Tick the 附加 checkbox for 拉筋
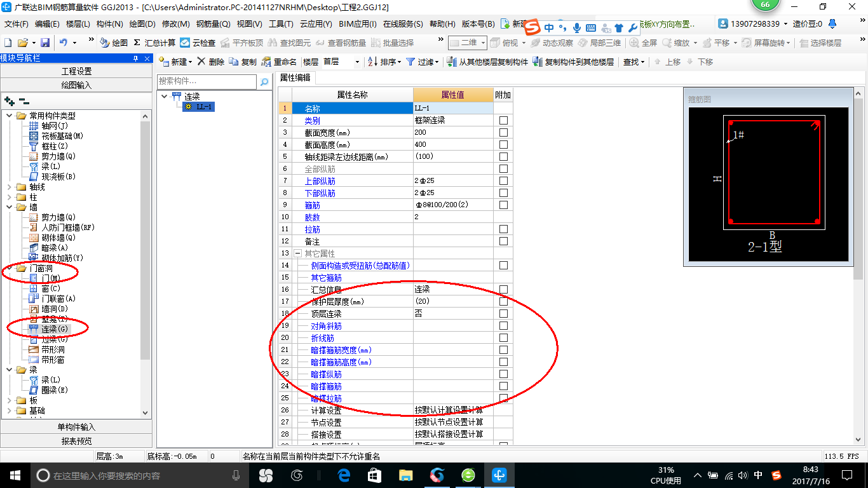The image size is (868, 488). (x=503, y=229)
